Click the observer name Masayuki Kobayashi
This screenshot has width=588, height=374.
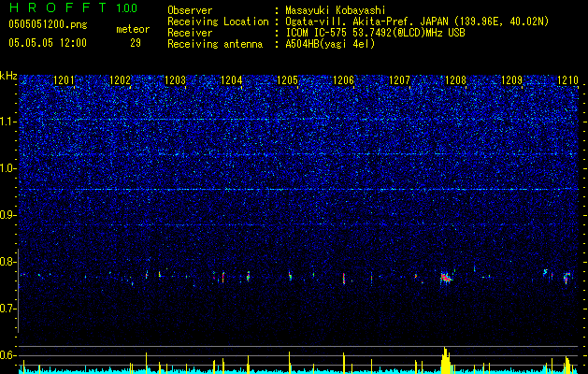coord(336,10)
